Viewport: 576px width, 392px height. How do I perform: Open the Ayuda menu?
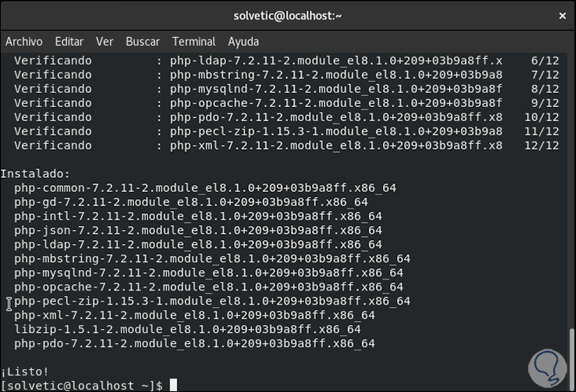tap(243, 42)
